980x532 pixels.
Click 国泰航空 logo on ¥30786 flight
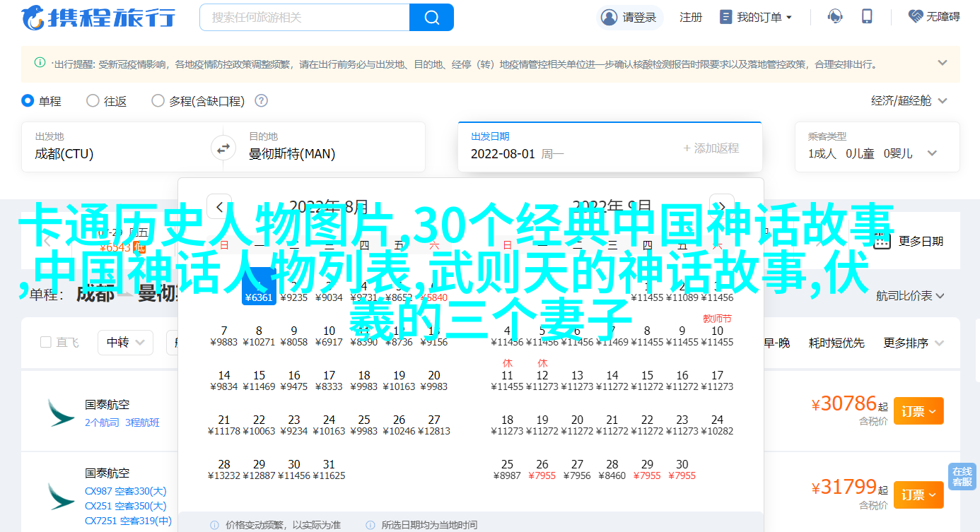click(61, 413)
